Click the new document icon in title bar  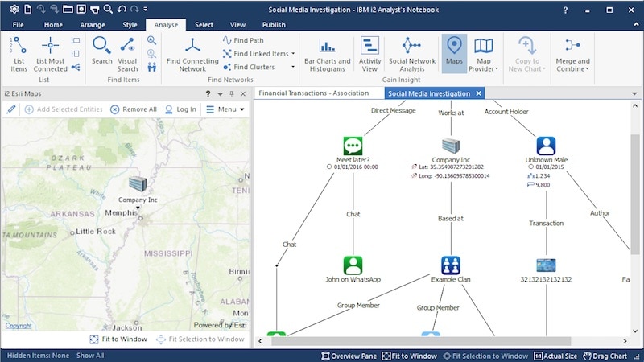pyautogui.click(x=27, y=9)
